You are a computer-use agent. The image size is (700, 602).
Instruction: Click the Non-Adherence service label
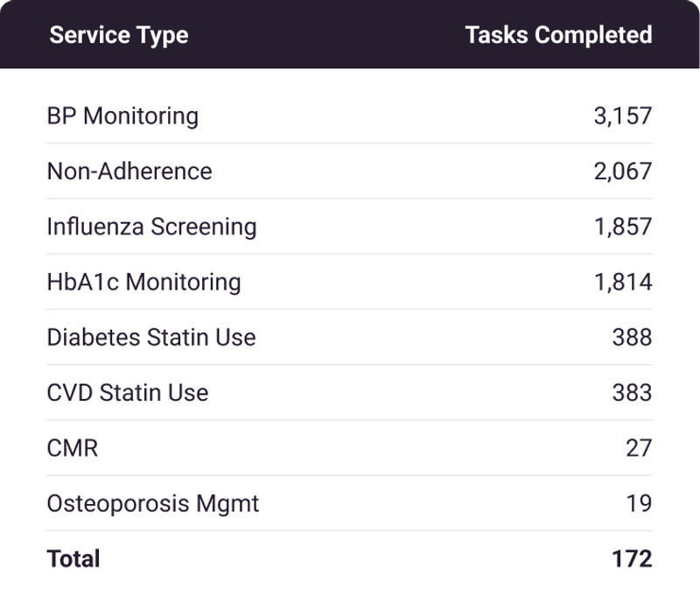click(x=129, y=171)
